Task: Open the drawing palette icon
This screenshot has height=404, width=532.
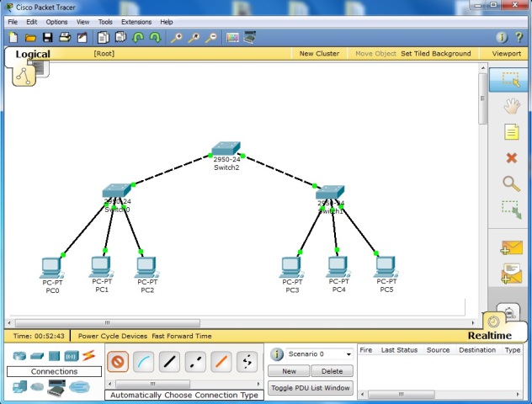Action: [x=231, y=38]
